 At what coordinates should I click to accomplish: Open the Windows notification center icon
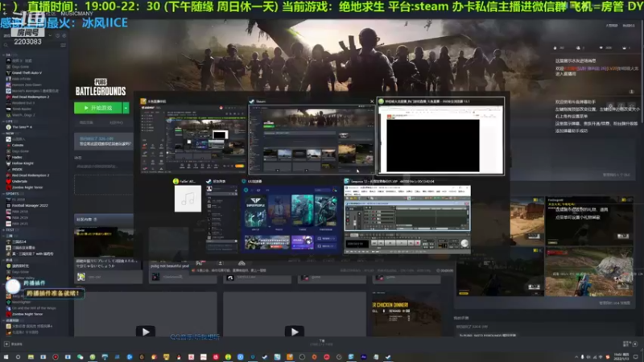[636, 357]
